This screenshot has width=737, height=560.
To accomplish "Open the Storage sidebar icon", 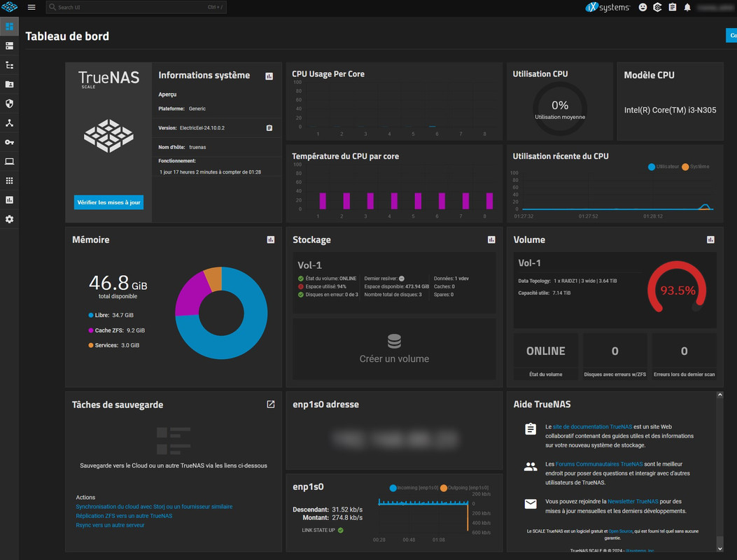I will [x=9, y=45].
